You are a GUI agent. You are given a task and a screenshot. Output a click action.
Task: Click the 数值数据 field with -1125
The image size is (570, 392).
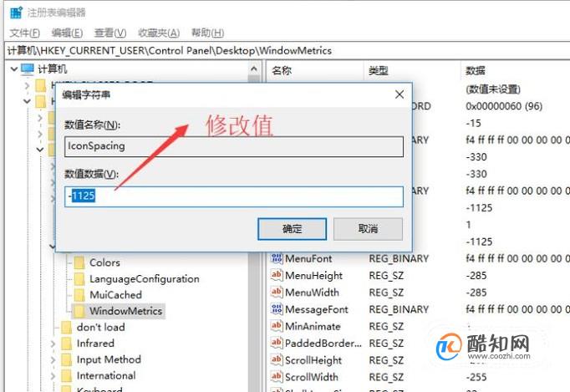point(234,196)
